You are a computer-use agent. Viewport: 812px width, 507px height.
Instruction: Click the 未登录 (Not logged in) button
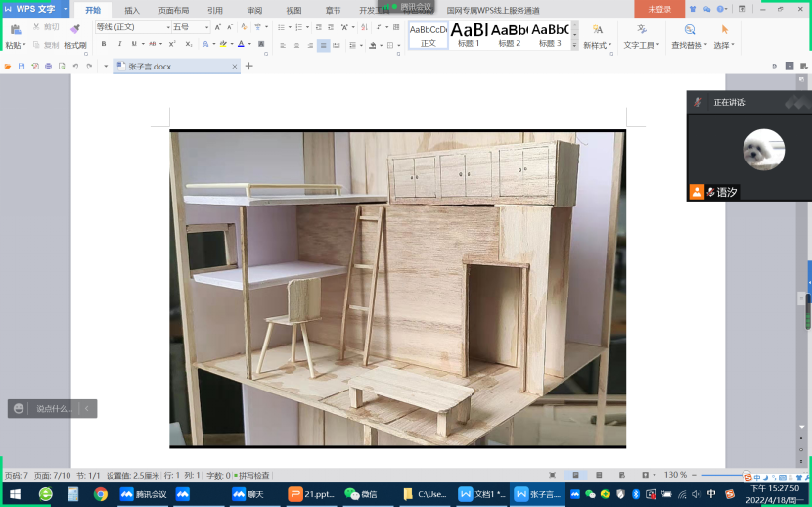coord(658,9)
